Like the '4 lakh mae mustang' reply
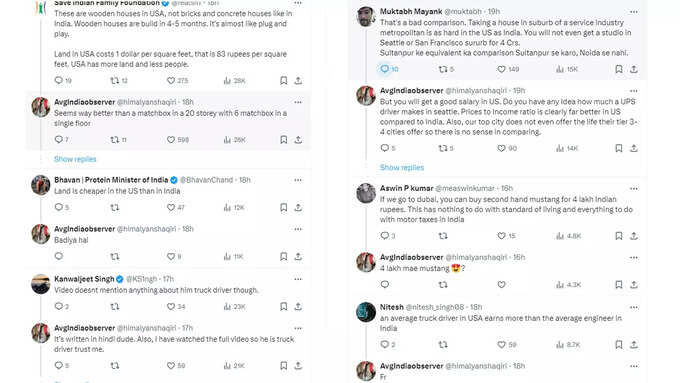This screenshot has height=383, width=680. pos(501,285)
